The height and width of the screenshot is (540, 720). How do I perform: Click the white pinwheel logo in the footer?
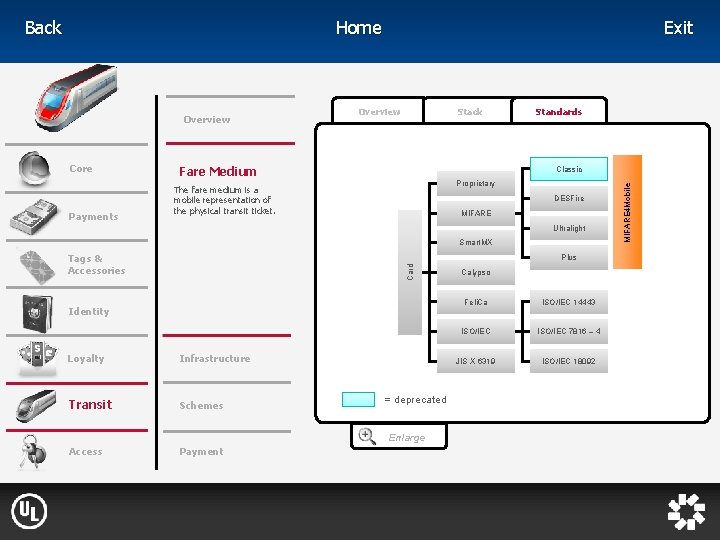686,511
